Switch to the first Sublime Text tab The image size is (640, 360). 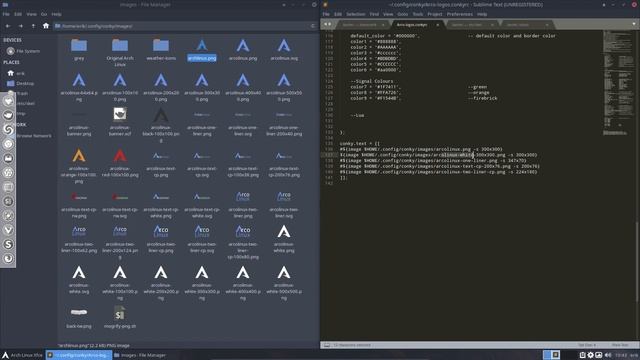tap(362, 25)
